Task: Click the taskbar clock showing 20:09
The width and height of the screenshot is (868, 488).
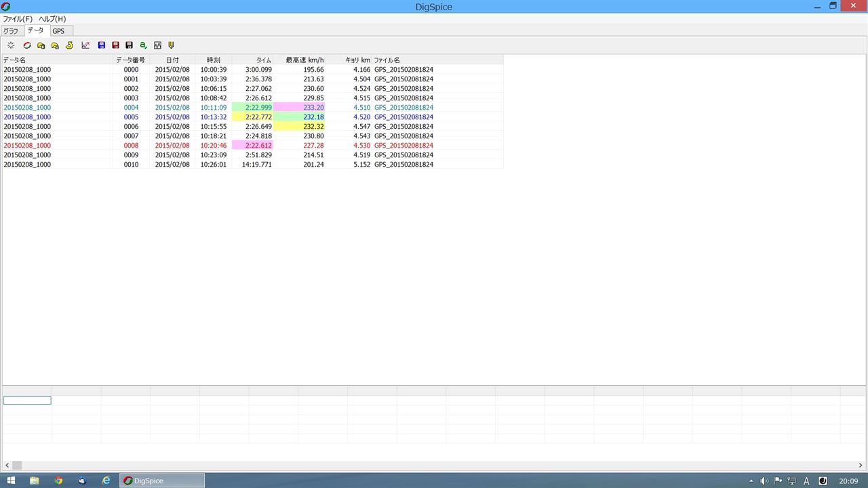Action: [x=848, y=481]
